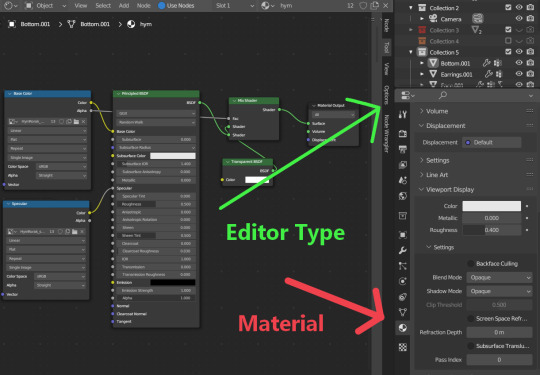Click the Viewport Display Roughness slider
The height and width of the screenshot is (375, 540).
click(491, 230)
